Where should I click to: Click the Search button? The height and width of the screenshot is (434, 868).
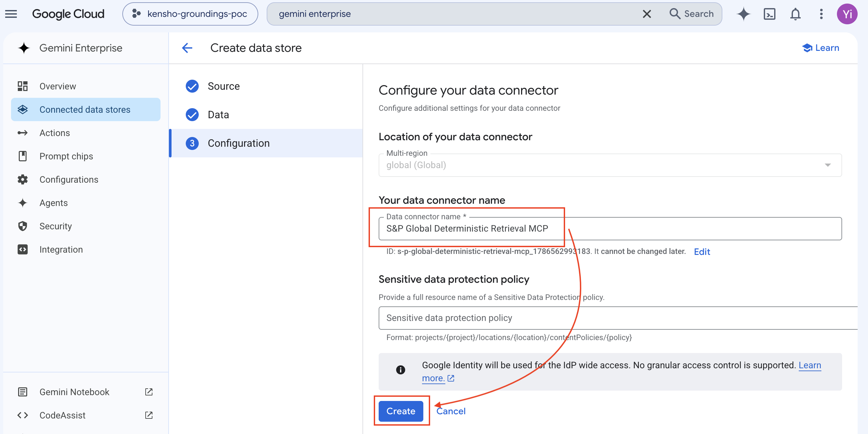692,14
